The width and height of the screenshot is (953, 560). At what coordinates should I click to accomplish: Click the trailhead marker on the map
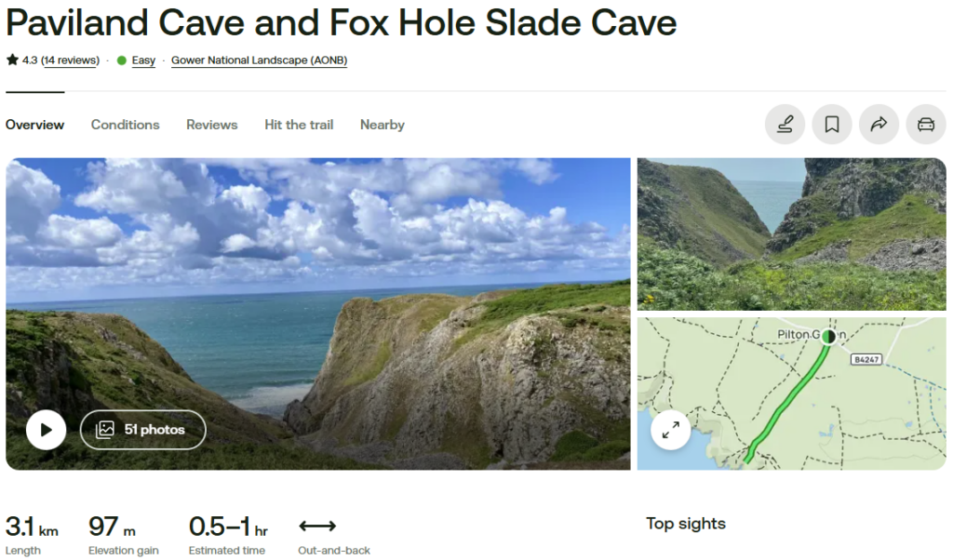click(827, 336)
